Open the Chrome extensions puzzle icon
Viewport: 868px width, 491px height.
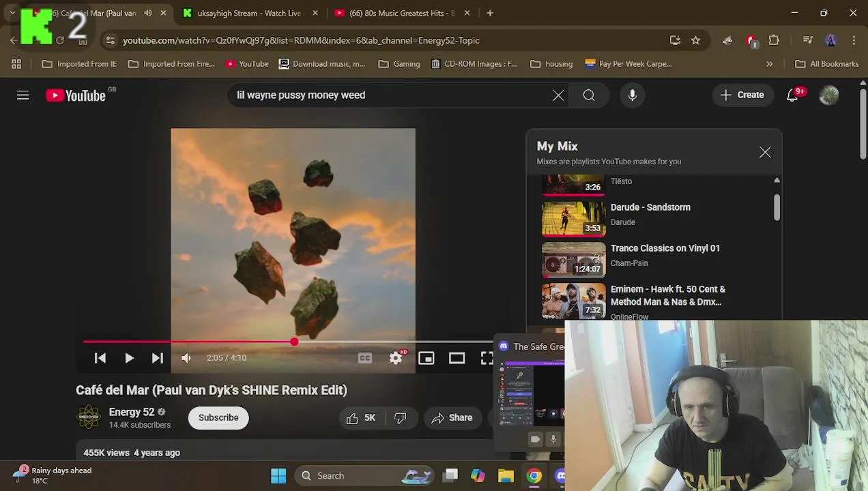(x=774, y=40)
